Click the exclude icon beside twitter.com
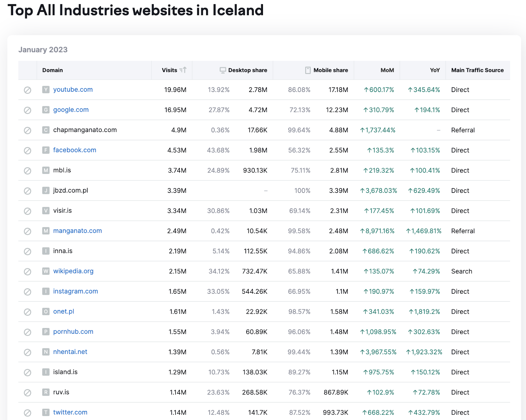 point(28,413)
